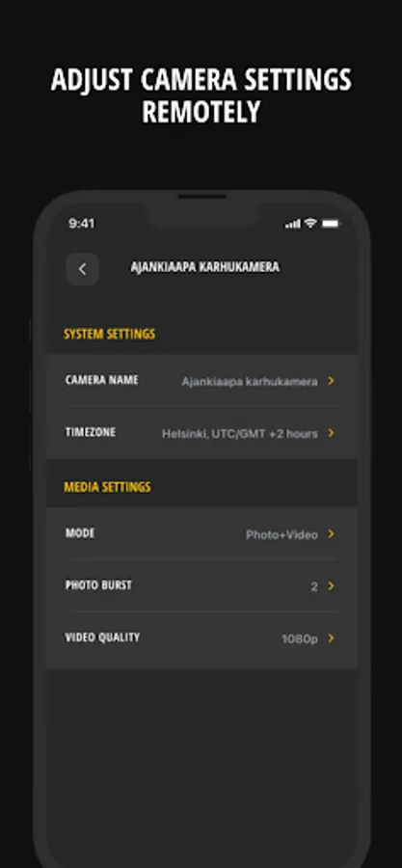Expand Photo Burst with its chevron arrow
402x868 pixels.
coord(331,585)
